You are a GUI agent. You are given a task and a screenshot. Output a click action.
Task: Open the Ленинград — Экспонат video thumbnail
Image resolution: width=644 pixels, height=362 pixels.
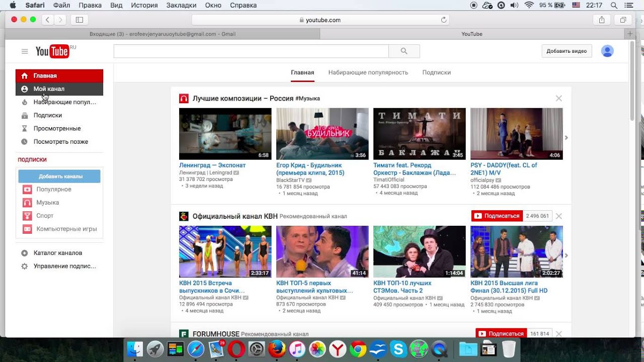(x=225, y=134)
